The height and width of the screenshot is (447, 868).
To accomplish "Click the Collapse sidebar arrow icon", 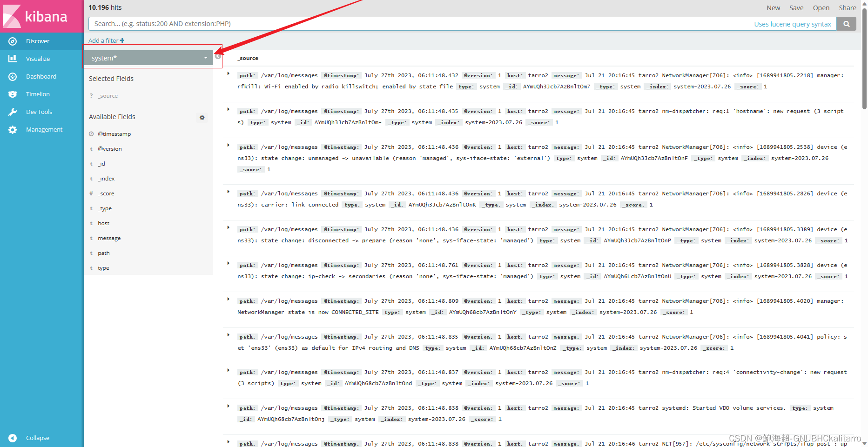I will (x=13, y=438).
